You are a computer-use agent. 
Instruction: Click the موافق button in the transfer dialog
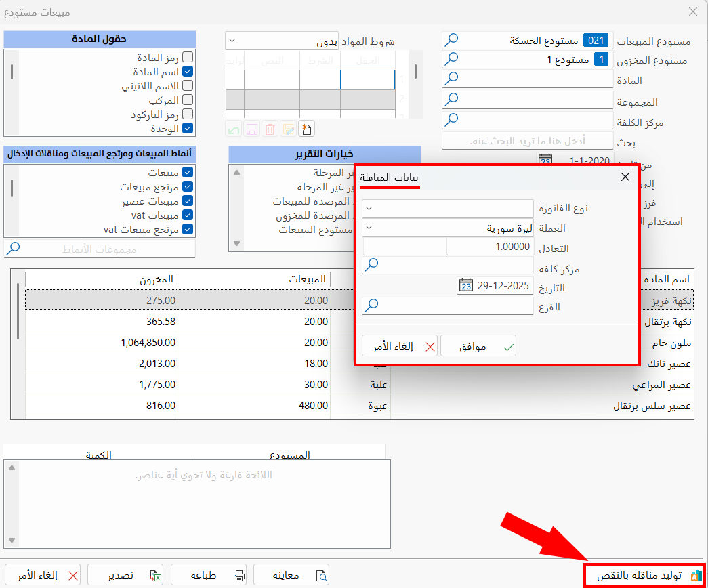(x=478, y=345)
